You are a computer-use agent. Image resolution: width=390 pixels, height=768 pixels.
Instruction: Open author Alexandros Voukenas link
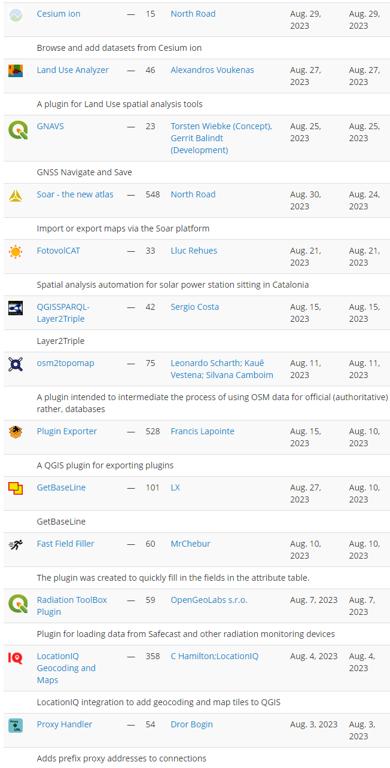point(212,70)
